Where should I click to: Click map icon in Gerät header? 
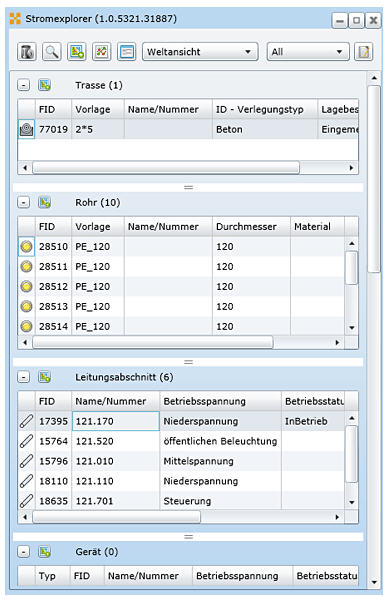point(45,552)
